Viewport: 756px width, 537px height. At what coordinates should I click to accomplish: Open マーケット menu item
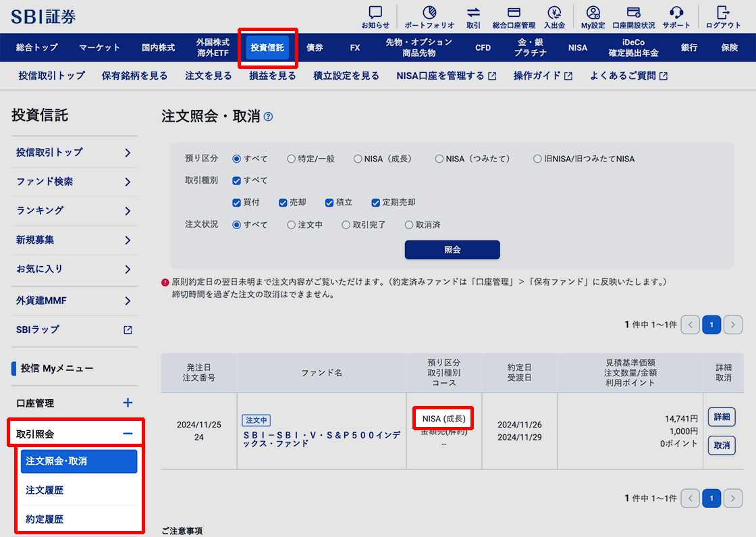(x=99, y=48)
